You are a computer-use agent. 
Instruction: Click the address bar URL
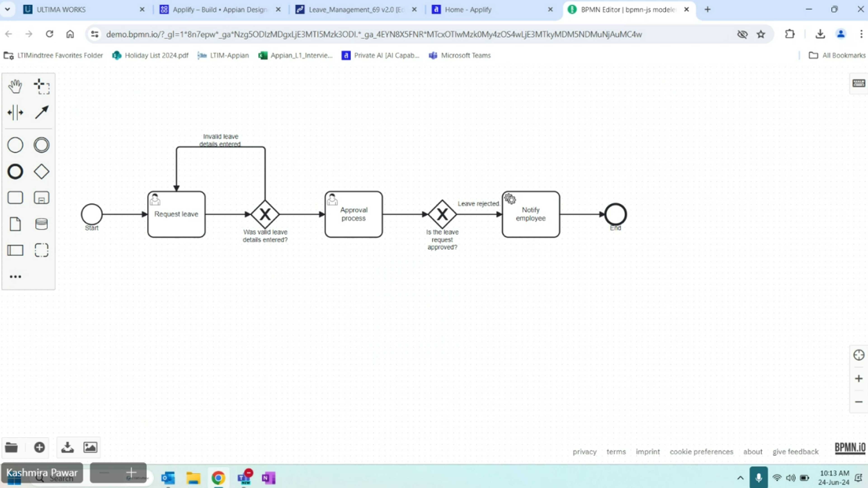click(374, 34)
